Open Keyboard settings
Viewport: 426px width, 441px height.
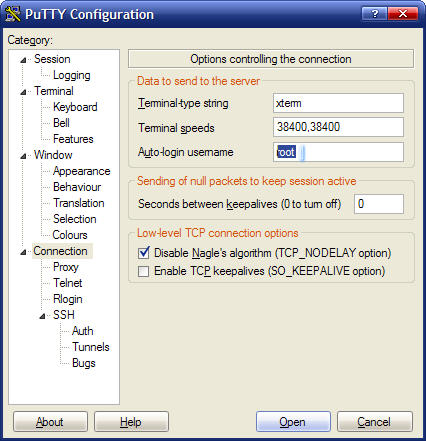click(75, 107)
